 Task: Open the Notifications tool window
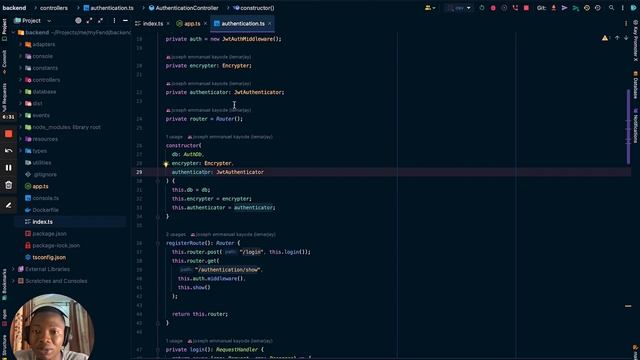coord(636,127)
